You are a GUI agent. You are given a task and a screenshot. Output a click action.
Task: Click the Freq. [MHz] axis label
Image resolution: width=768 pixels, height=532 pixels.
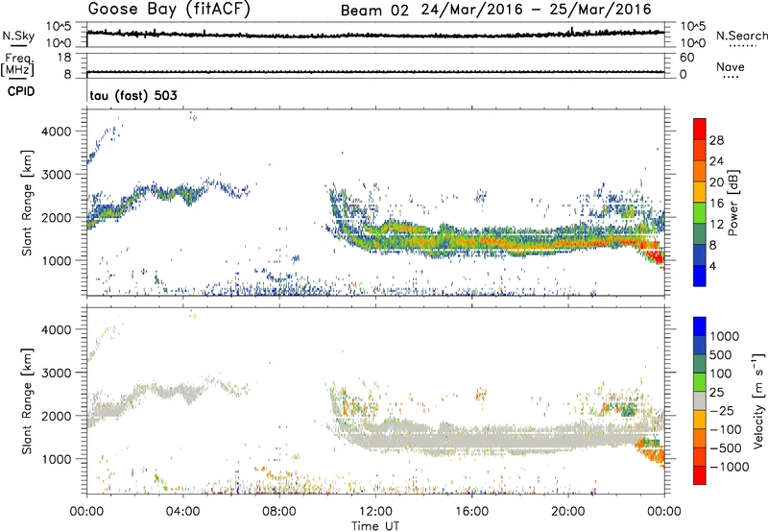tap(17, 64)
